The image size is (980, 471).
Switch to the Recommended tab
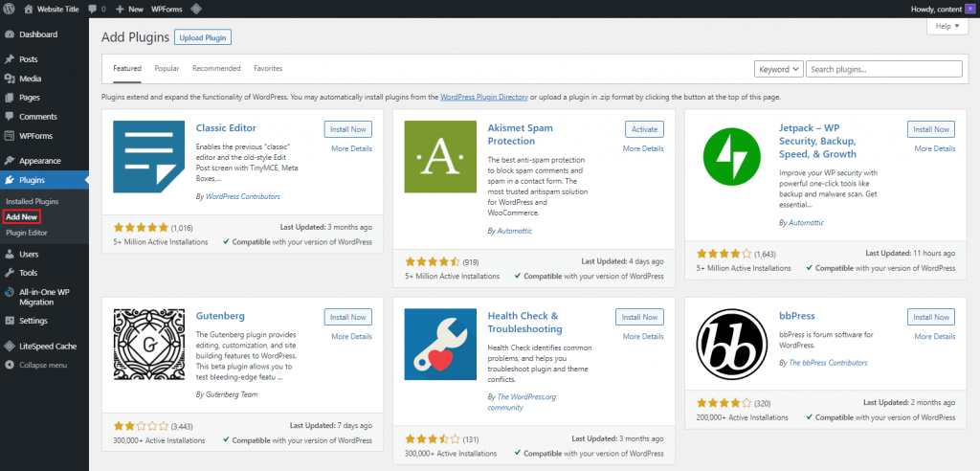coord(216,69)
